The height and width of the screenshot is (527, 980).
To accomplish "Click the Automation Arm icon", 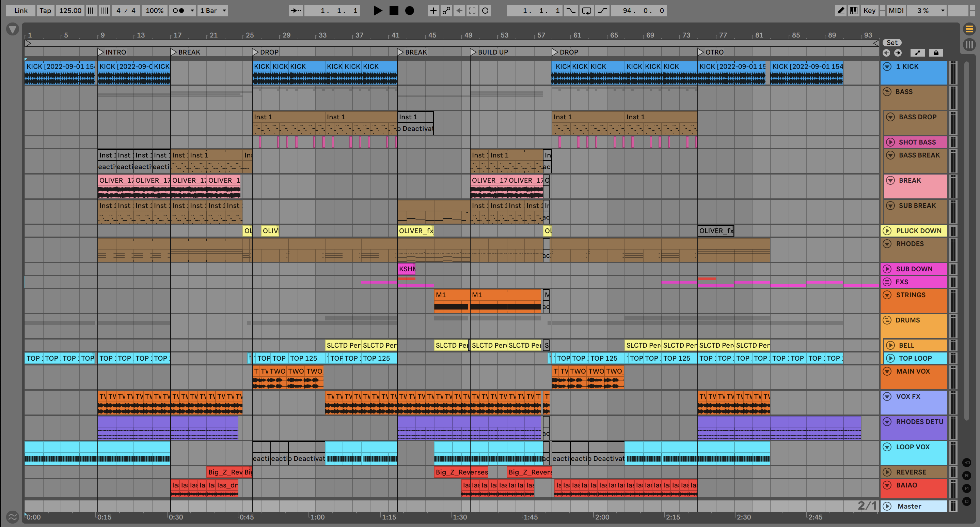I will [x=446, y=11].
